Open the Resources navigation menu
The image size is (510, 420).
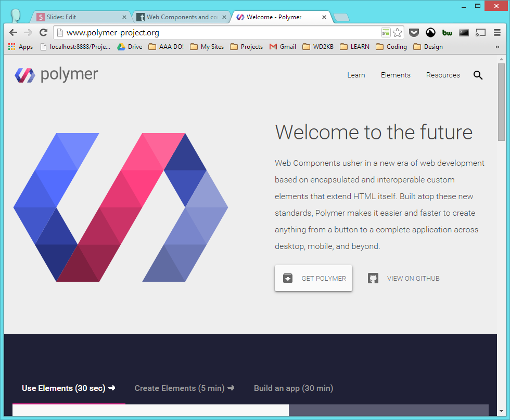[x=443, y=75]
